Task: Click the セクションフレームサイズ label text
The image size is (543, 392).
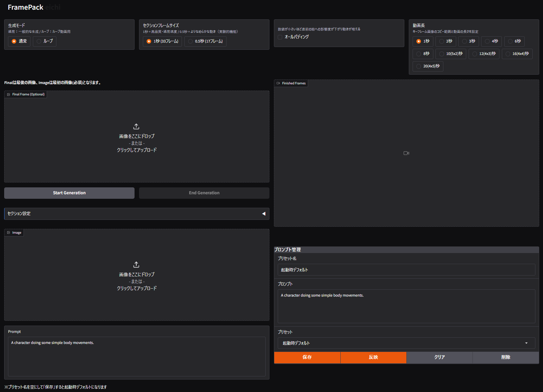Action: [161, 26]
